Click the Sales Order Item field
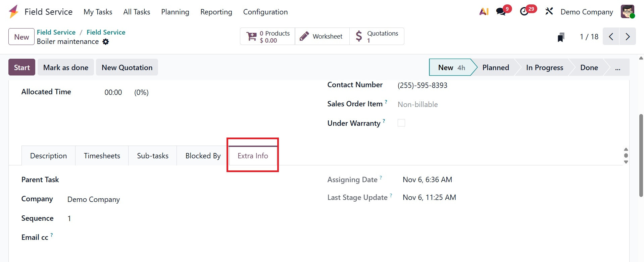Viewport: 644px width, 262px height. (417, 104)
